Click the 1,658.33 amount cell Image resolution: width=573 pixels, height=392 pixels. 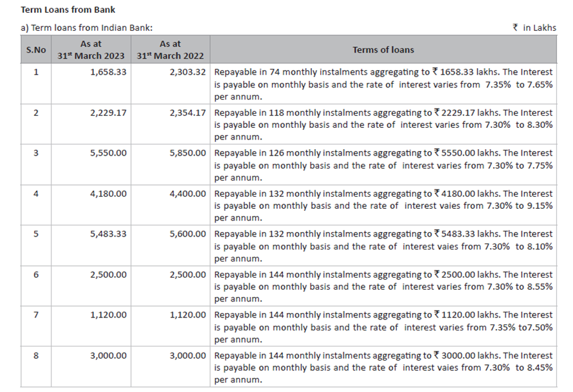click(x=109, y=73)
